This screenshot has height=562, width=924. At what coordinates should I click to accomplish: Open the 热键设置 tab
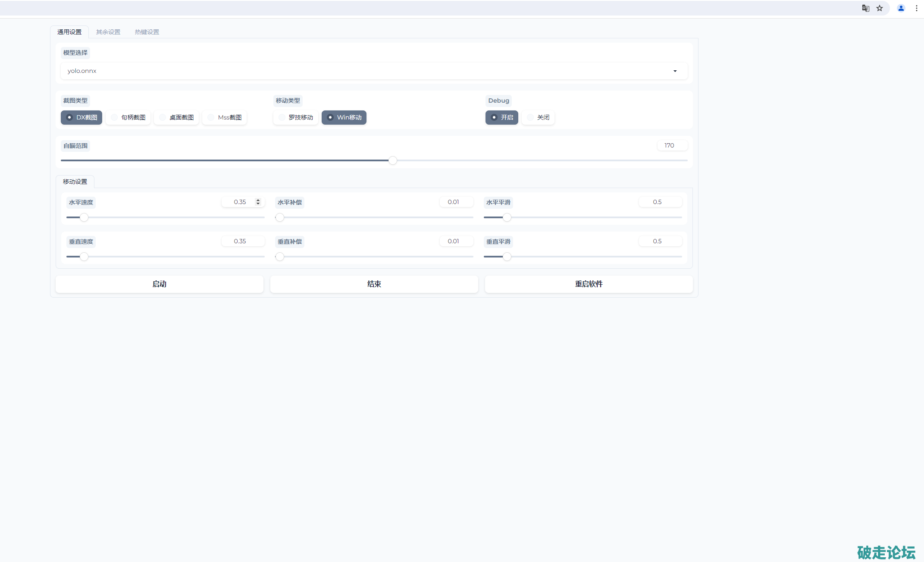147,32
